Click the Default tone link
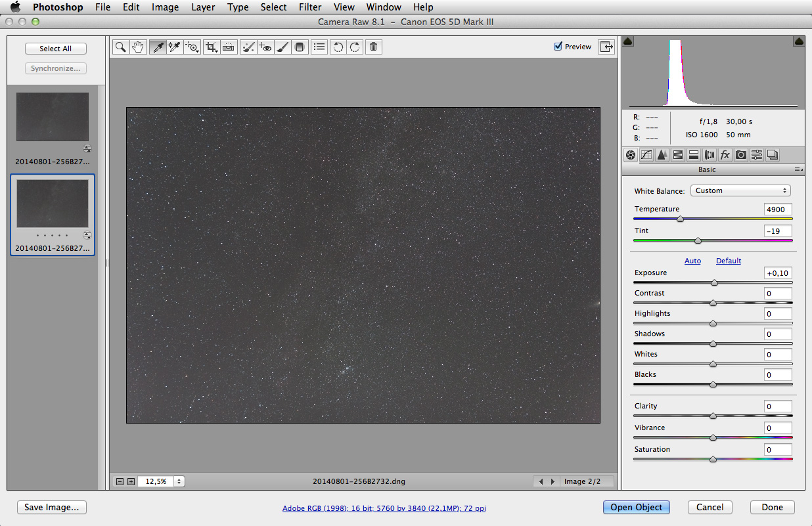The image size is (812, 526). [x=729, y=261]
